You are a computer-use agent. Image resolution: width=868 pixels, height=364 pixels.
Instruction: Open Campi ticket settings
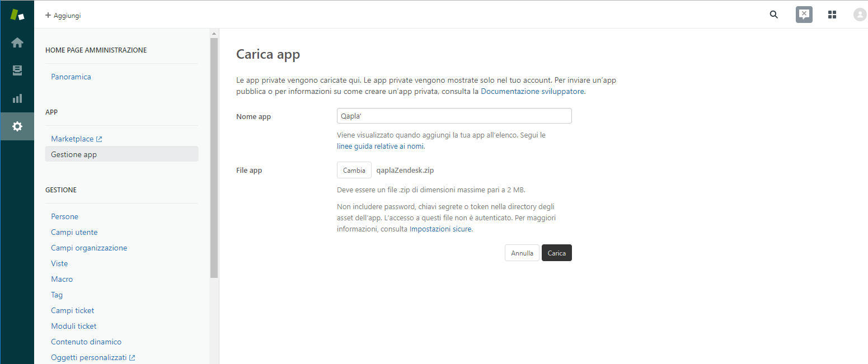tap(73, 311)
